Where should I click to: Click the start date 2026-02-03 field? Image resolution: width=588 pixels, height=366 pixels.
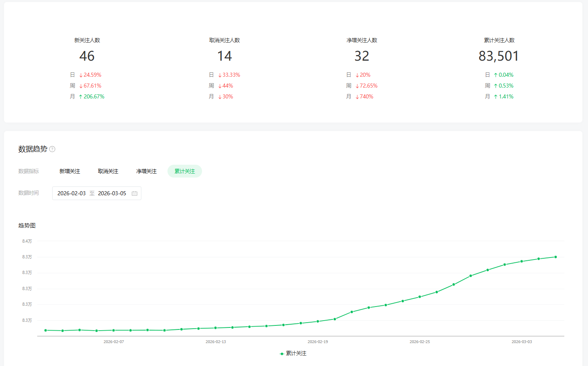click(x=71, y=193)
